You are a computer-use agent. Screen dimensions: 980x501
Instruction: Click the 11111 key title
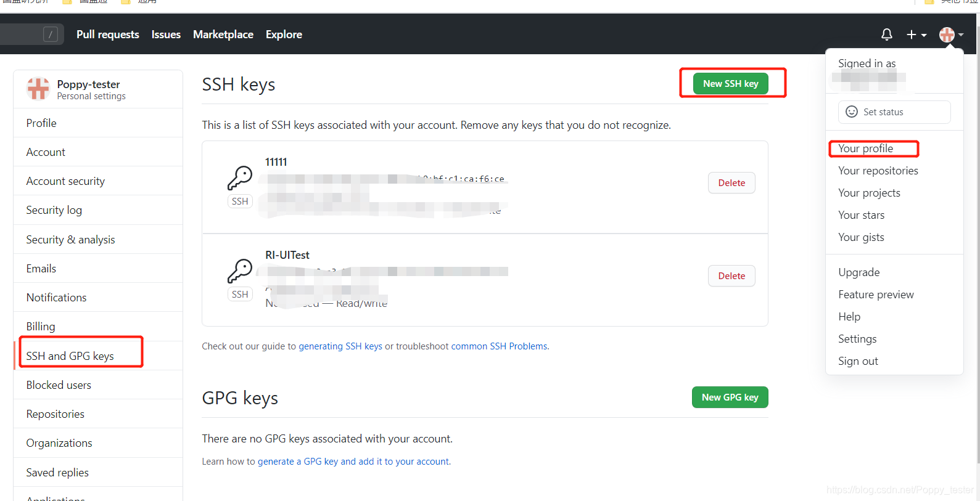click(276, 162)
